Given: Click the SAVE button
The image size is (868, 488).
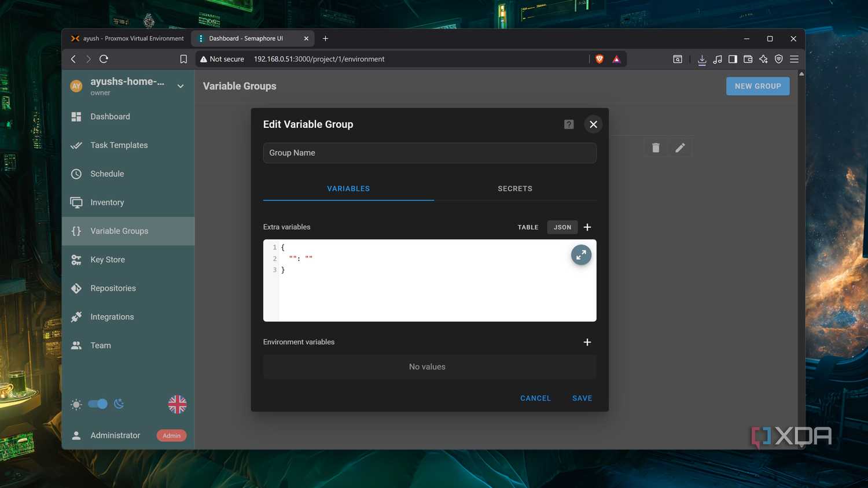Looking at the screenshot, I should pos(582,398).
